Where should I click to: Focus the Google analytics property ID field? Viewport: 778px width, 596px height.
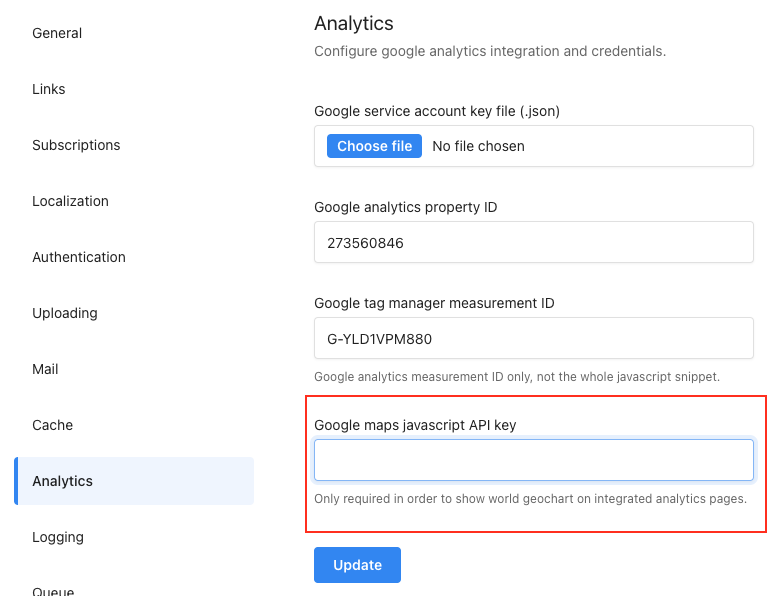coord(534,243)
